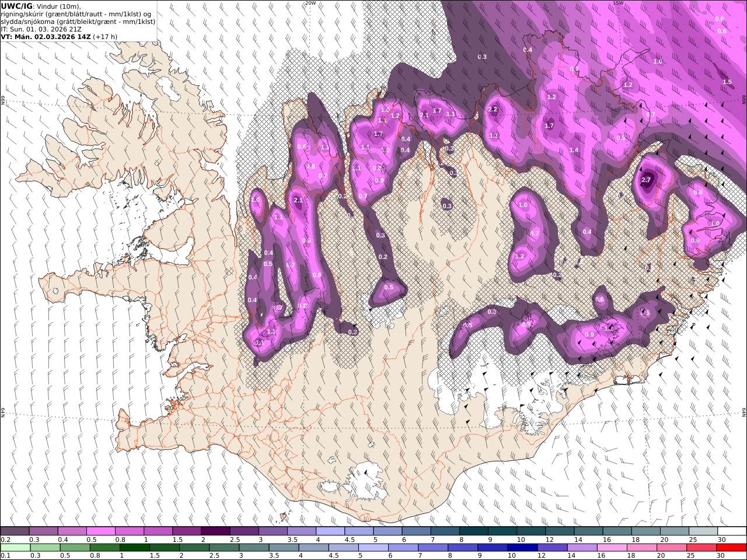The height and width of the screenshot is (560, 747).
Task: Click the 1.5 value label offshore in northeast
Action: (x=727, y=82)
